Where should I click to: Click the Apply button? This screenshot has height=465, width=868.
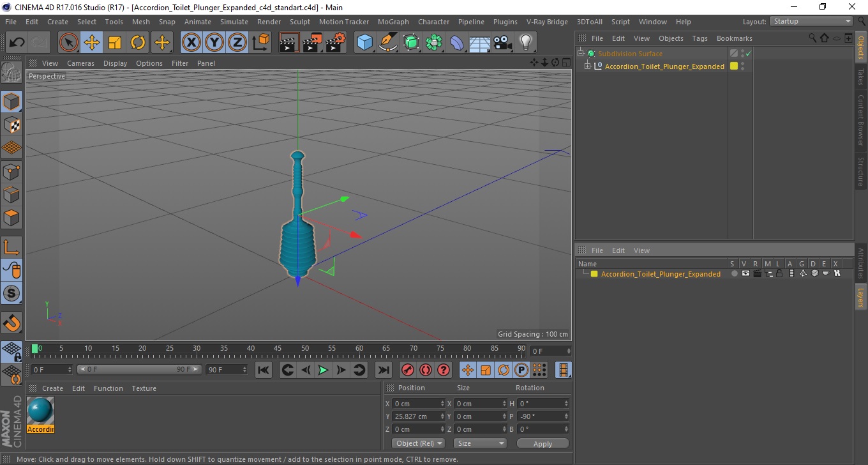(x=542, y=443)
